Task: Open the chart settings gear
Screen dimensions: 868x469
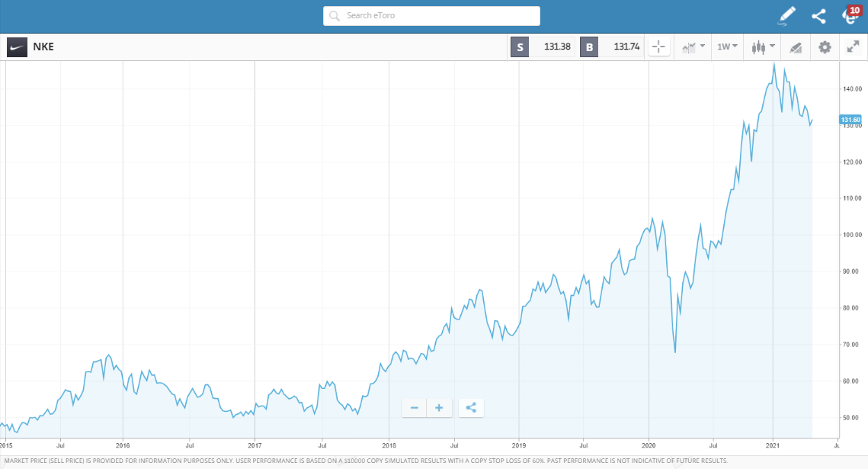Action: tap(824, 47)
